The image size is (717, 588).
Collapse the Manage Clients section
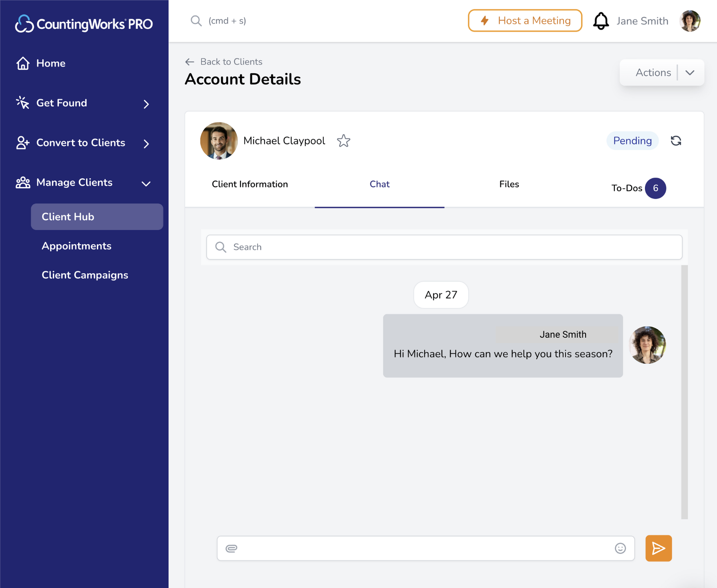pos(146,183)
